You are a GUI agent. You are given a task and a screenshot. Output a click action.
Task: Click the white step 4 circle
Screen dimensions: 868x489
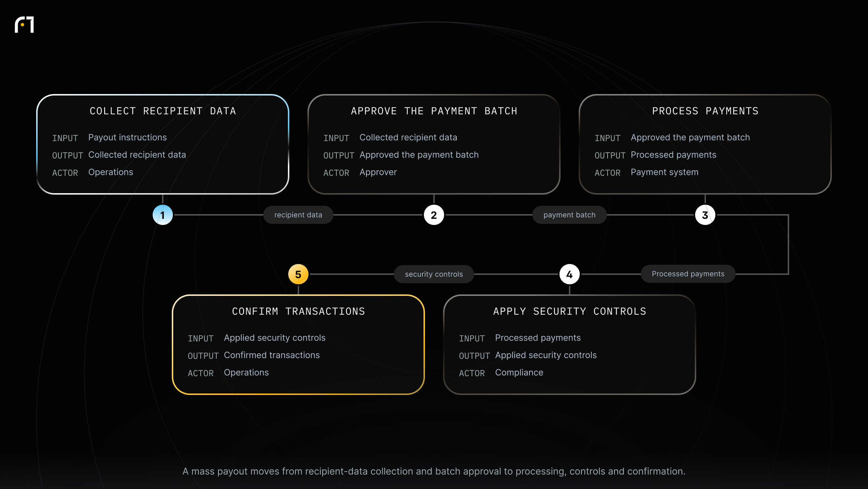570,274
